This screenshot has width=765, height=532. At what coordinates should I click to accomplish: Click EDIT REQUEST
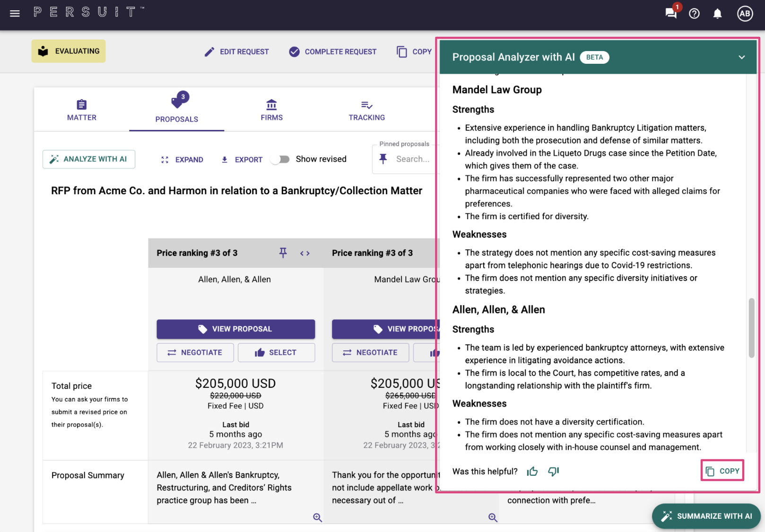click(x=236, y=51)
